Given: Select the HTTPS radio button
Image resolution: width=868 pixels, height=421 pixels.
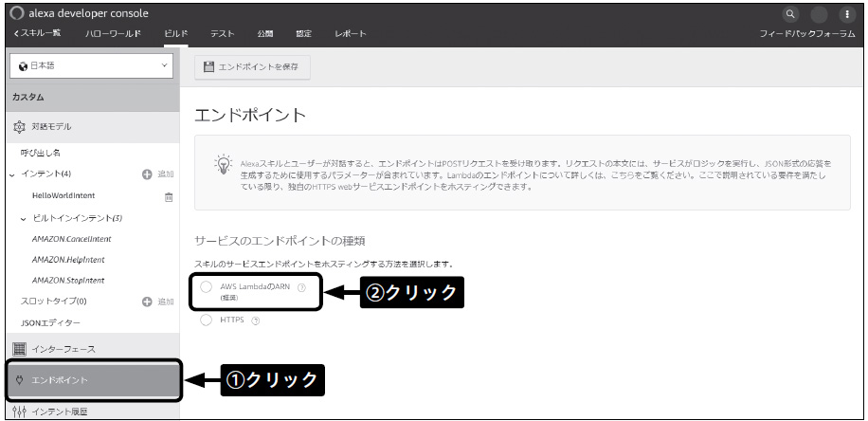Looking at the screenshot, I should (x=206, y=320).
